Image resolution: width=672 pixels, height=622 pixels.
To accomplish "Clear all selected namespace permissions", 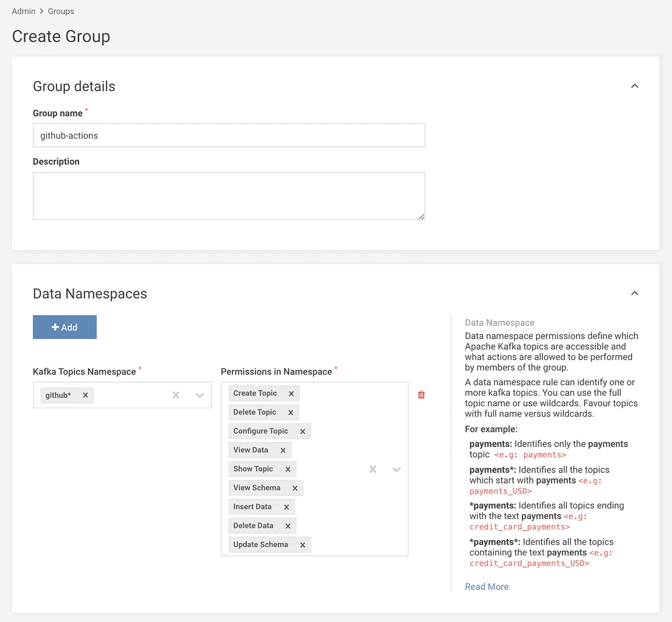I will click(x=373, y=469).
